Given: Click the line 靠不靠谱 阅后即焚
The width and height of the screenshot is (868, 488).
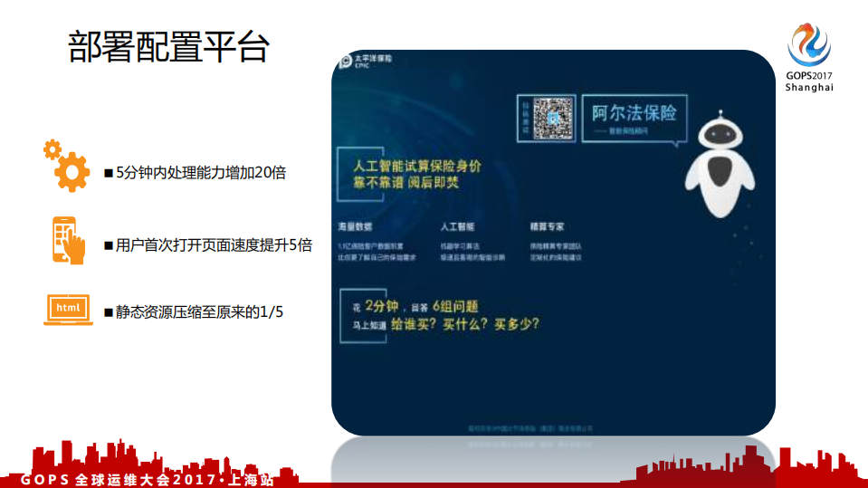Looking at the screenshot, I should 405,182.
